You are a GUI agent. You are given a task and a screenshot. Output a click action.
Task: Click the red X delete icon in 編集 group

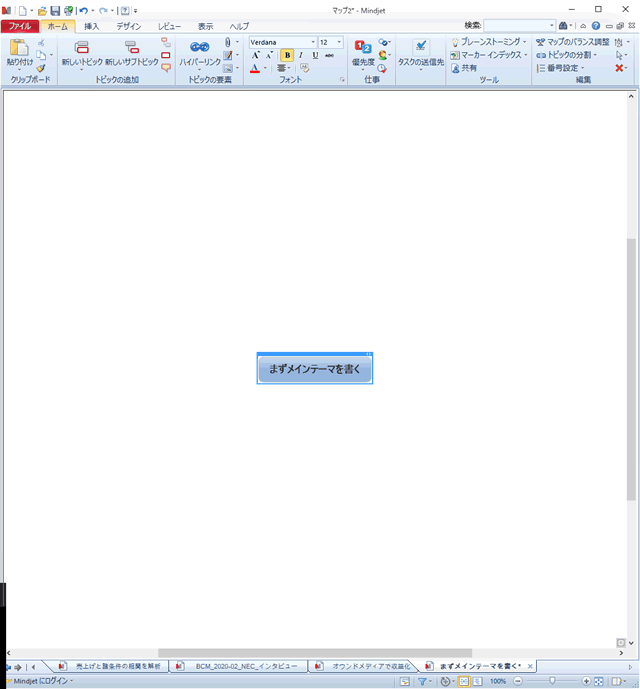point(620,68)
